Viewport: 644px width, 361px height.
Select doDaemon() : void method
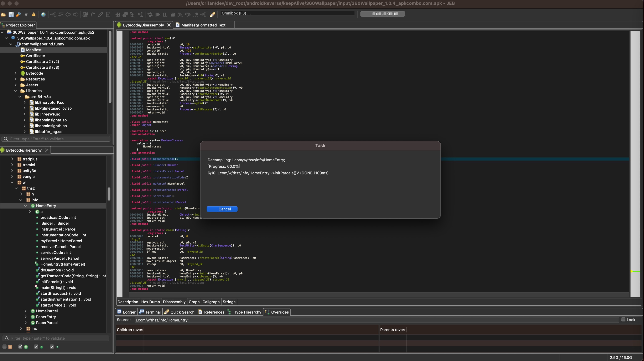point(57,270)
